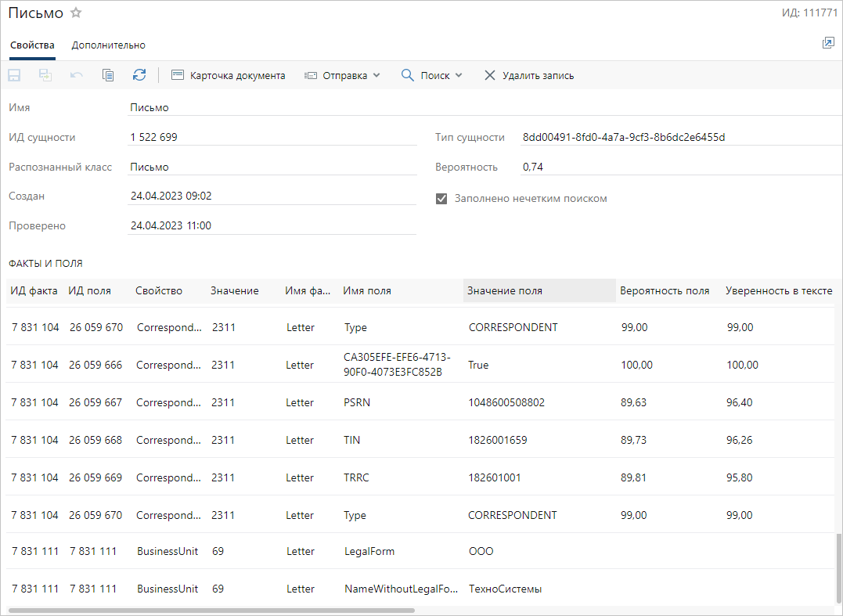Click the favorite star next to Письмо
Viewport: 843px width, 616px height.
pos(76,13)
